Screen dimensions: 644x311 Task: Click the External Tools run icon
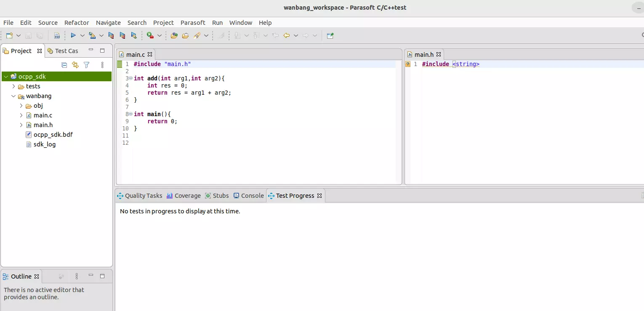click(150, 36)
